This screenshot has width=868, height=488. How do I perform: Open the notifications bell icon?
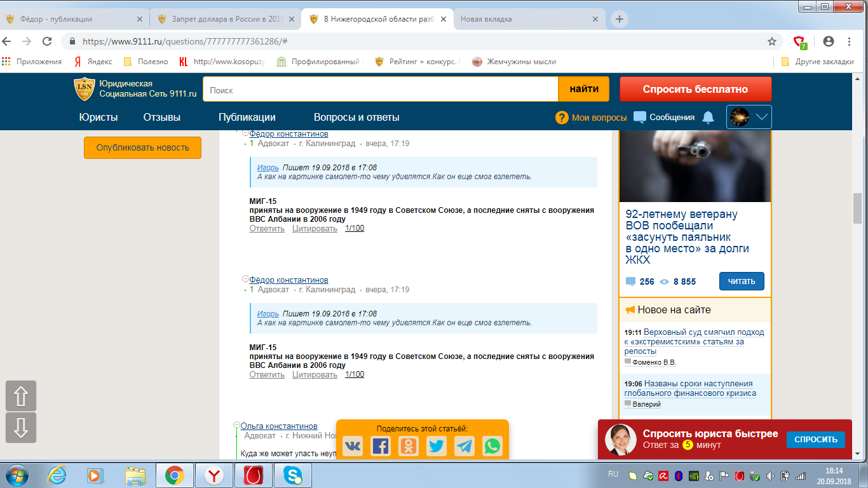[x=708, y=118]
